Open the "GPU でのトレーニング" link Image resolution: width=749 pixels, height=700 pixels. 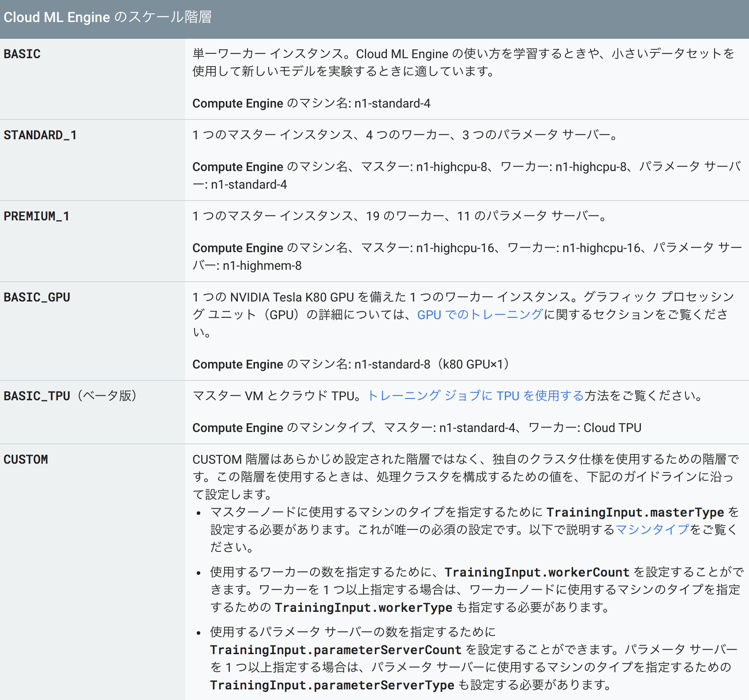tap(479, 315)
